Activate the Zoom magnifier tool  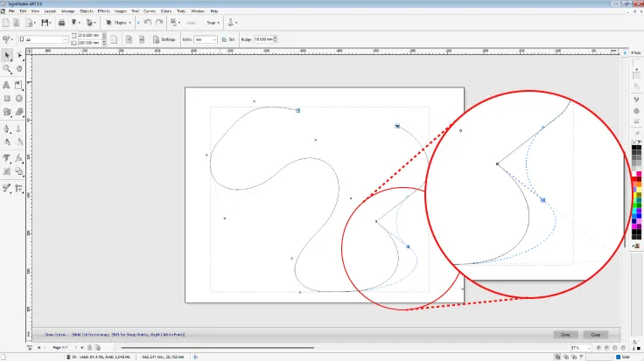[x=7, y=69]
